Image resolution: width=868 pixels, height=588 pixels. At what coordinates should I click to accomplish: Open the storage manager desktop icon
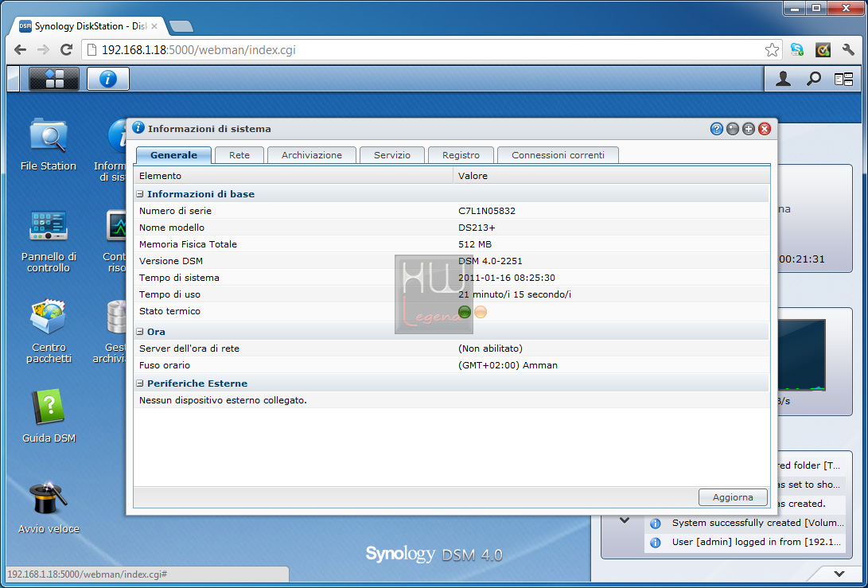[x=110, y=331]
